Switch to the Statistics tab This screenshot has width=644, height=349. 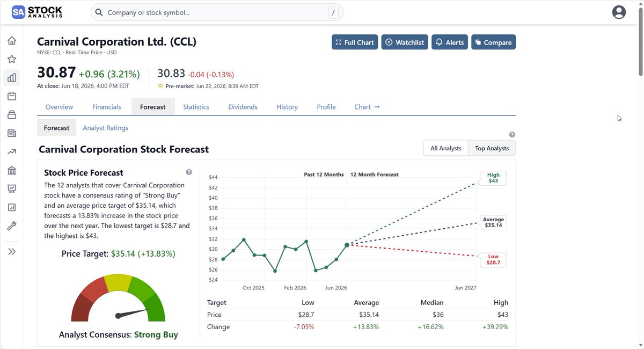click(196, 107)
